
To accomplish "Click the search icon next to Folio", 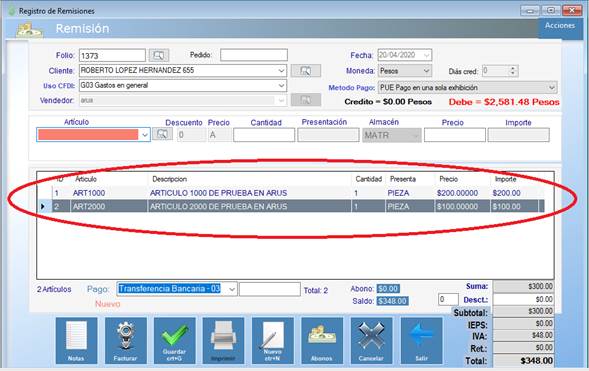I will (159, 56).
